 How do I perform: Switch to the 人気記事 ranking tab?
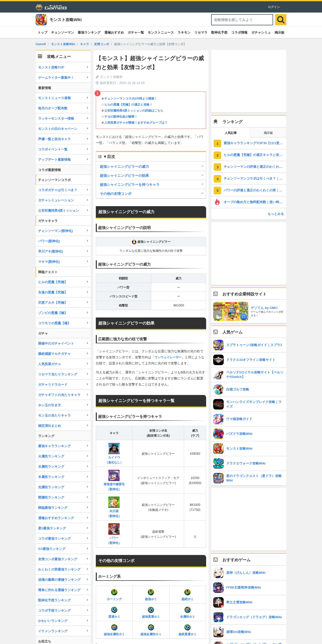pos(231,133)
